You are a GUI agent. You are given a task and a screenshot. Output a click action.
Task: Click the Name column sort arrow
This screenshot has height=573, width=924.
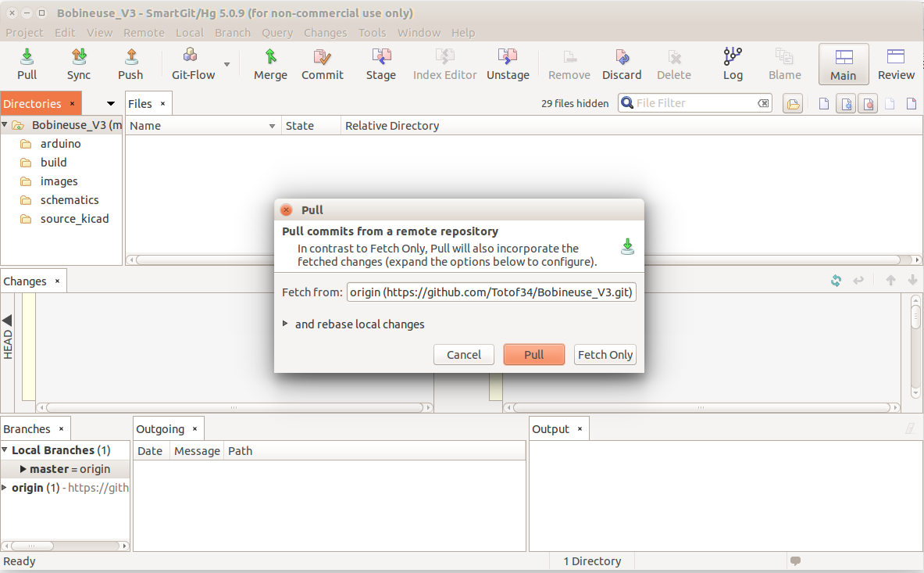272,126
